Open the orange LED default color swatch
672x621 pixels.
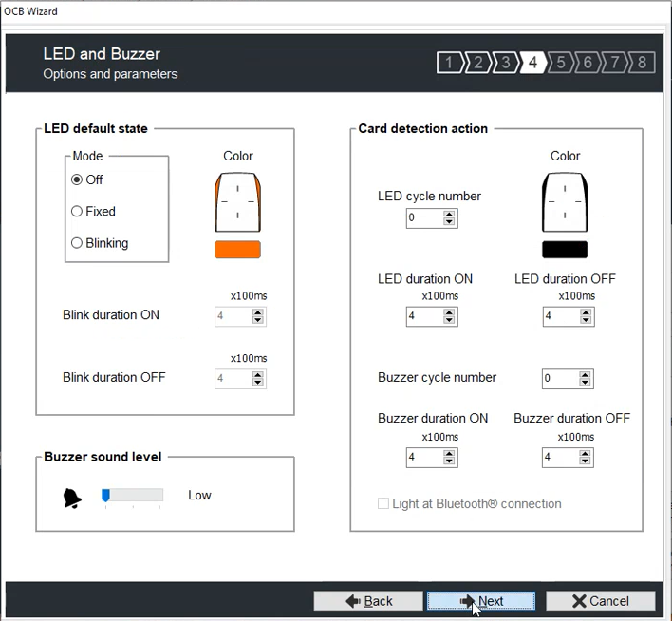[x=237, y=250]
